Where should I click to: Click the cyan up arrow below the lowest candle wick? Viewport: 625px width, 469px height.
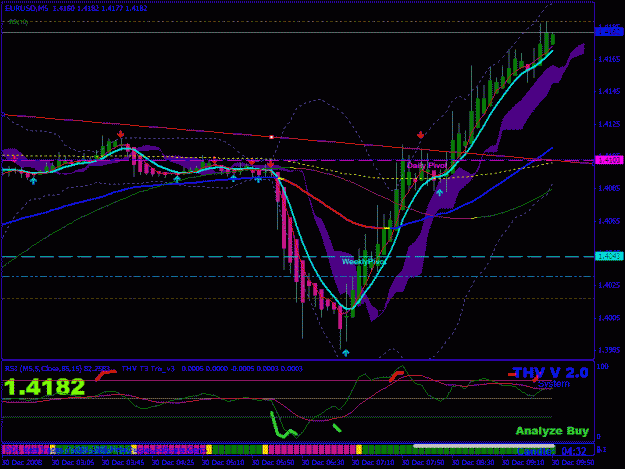346,353
